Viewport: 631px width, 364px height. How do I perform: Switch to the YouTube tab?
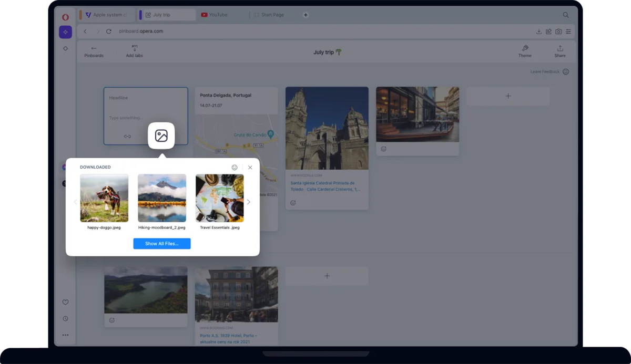point(218,15)
